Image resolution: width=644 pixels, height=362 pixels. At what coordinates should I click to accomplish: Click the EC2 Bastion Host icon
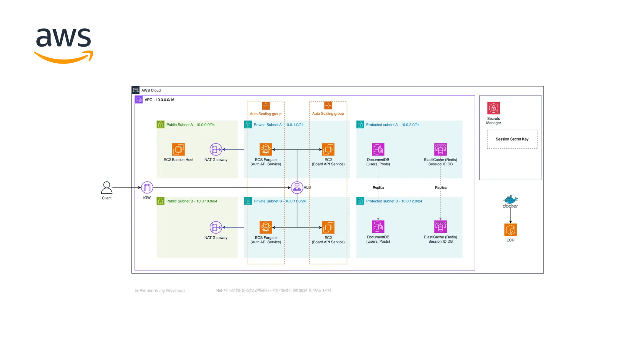click(178, 149)
